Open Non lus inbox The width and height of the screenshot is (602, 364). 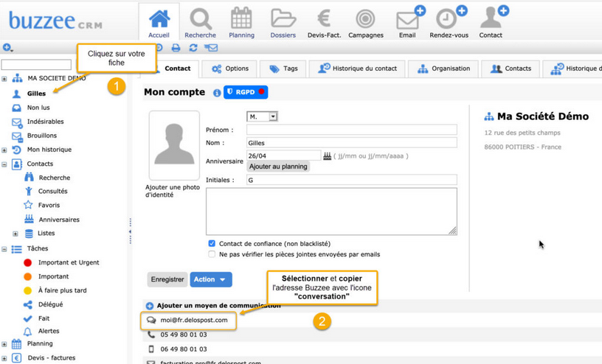(x=38, y=108)
